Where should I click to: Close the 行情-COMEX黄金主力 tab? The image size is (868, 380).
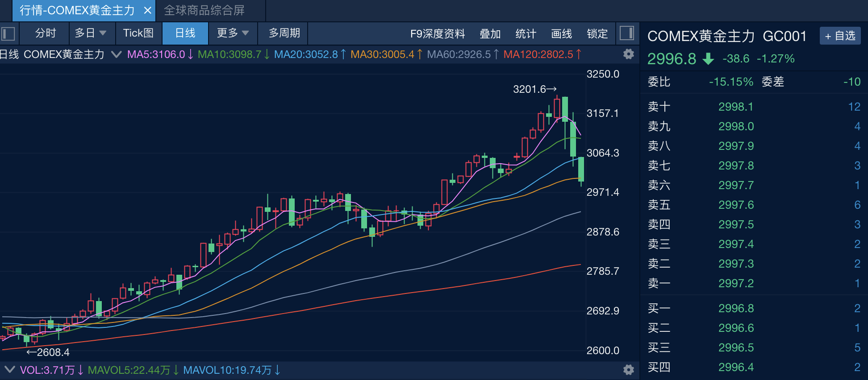[x=147, y=11]
